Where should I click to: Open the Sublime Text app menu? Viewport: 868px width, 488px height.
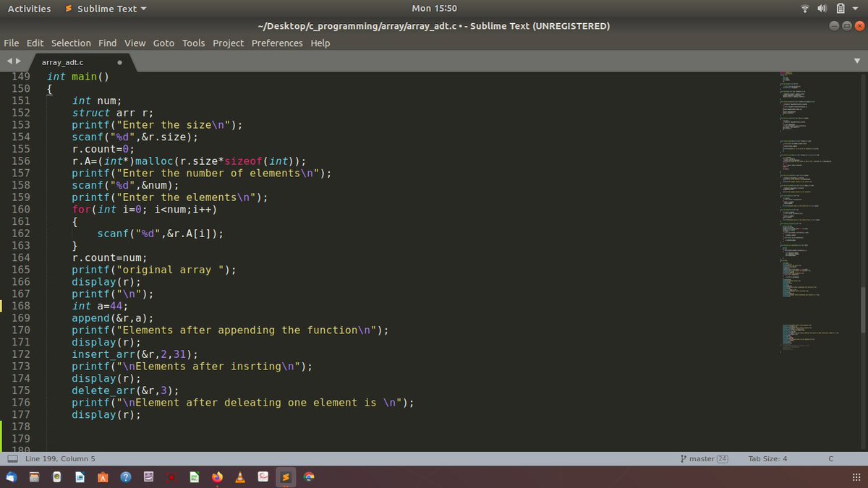tap(106, 8)
